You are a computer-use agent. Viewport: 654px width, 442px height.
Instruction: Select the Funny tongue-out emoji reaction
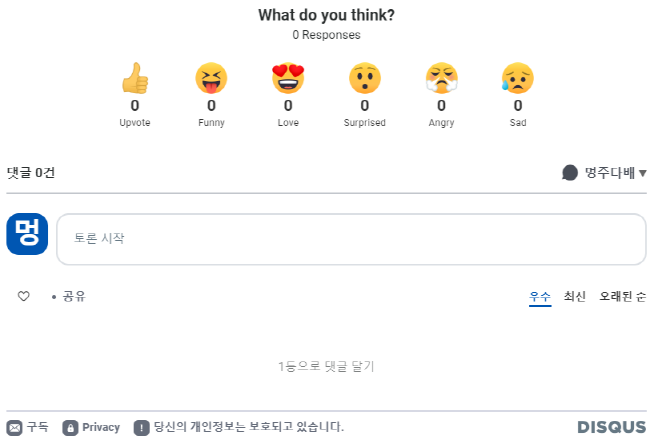click(x=211, y=78)
